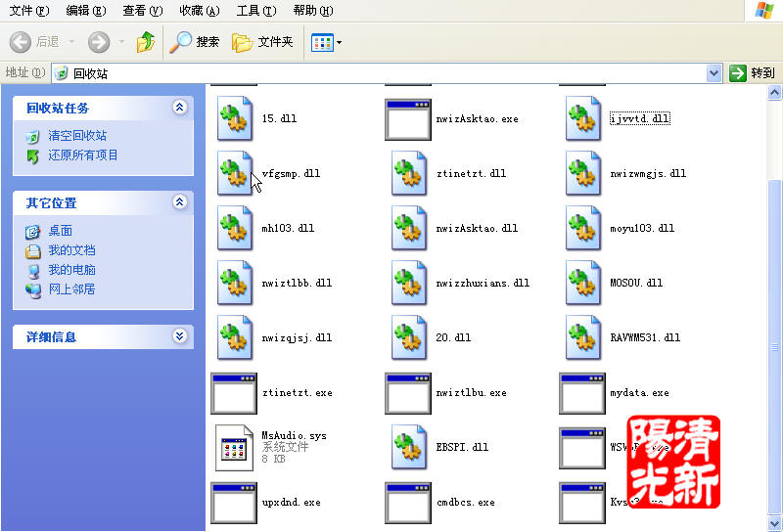The image size is (783, 532).
Task: Click the nwizzhuxians.dll filename label
Action: point(483,283)
